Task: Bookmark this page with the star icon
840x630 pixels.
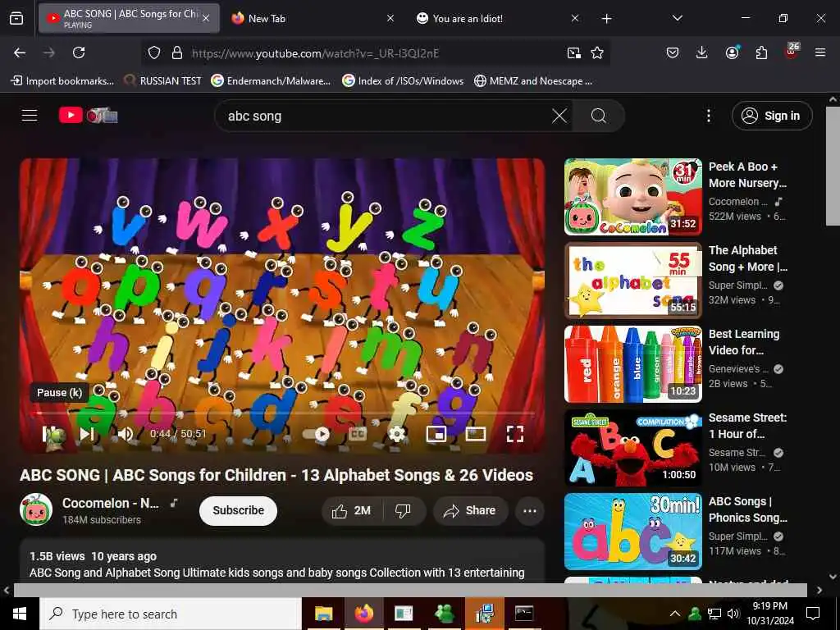Action: (x=597, y=52)
